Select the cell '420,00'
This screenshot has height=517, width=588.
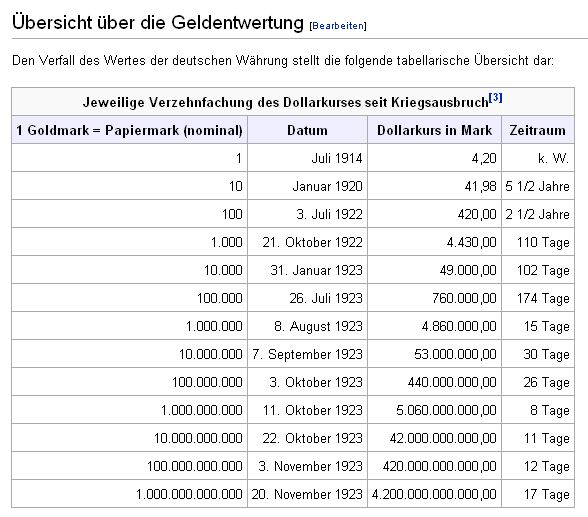[x=434, y=214]
